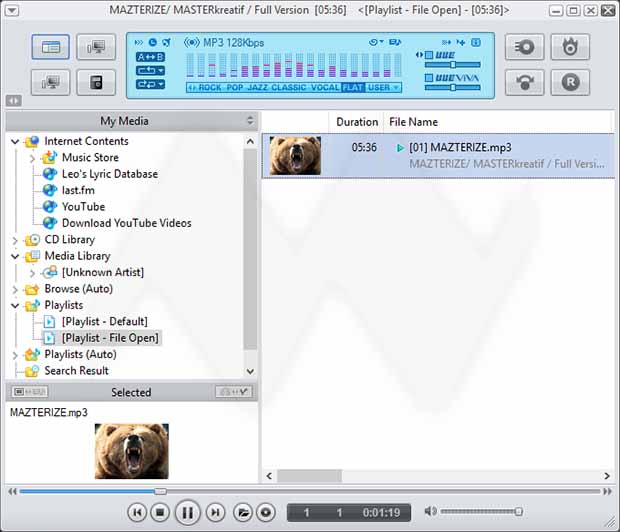Pause playback with the pause button

coord(187,513)
